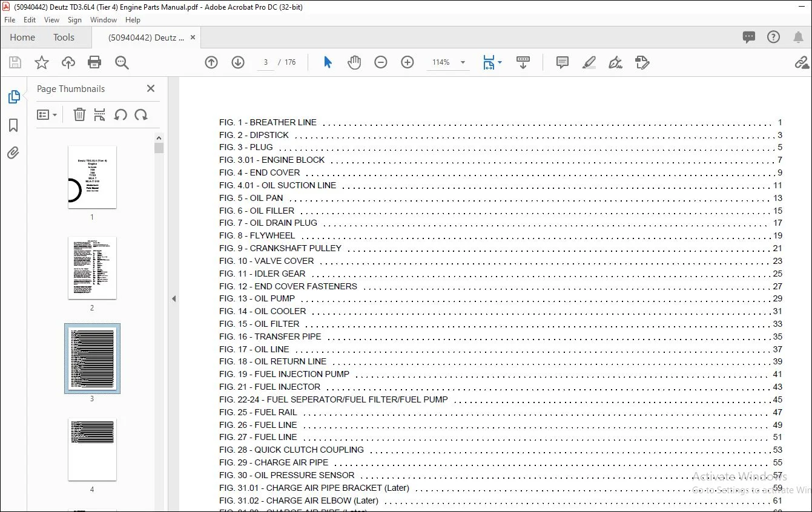This screenshot has height=512, width=812.
Task: Share a link to the file
Action: pyautogui.click(x=802, y=62)
